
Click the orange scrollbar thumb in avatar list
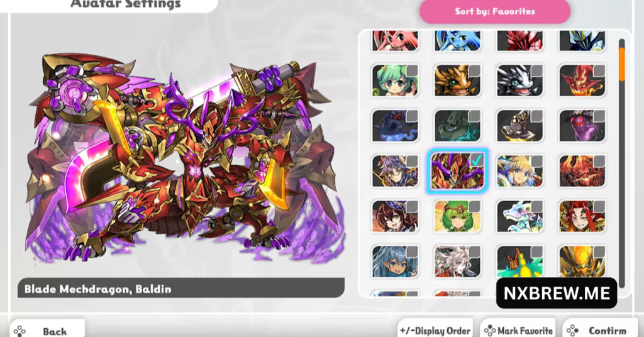(621, 64)
